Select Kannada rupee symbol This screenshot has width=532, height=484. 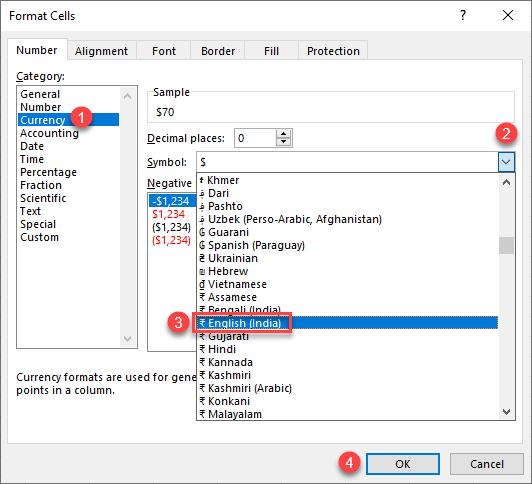(348, 362)
